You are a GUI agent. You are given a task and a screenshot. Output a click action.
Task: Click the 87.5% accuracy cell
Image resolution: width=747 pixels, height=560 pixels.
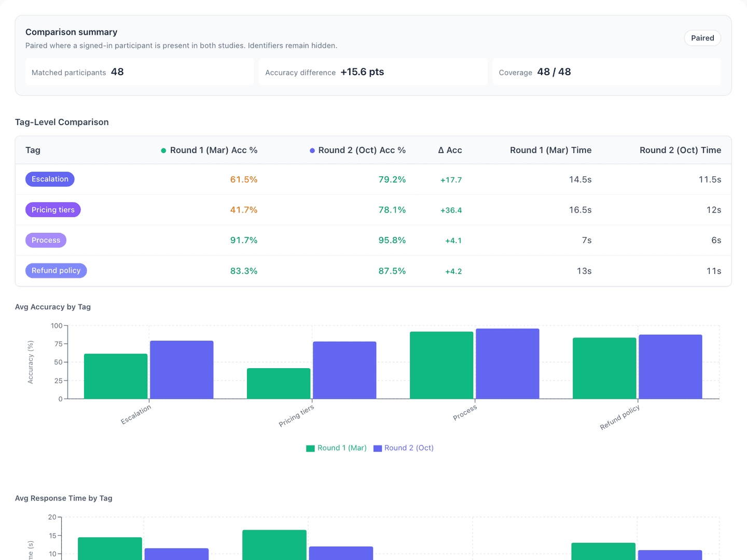[392, 271]
